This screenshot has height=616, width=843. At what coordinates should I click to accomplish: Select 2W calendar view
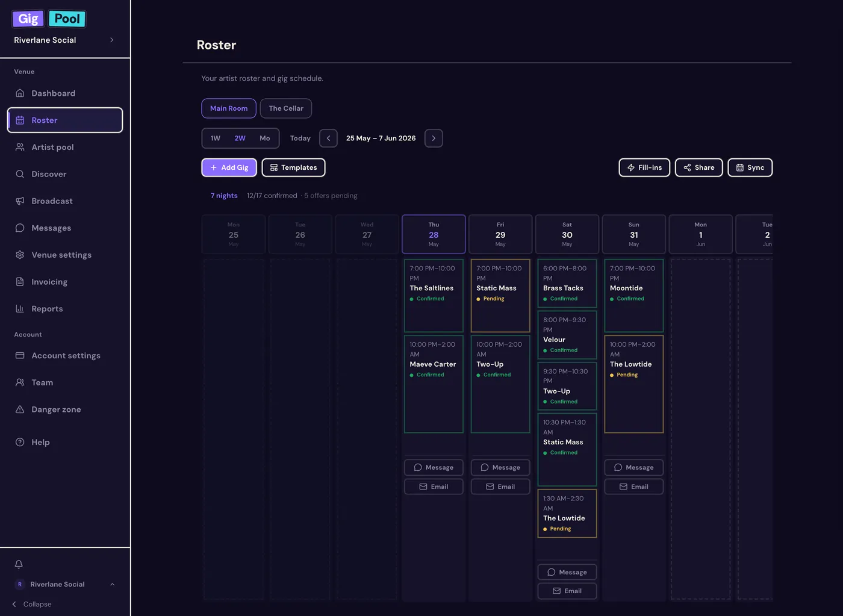pyautogui.click(x=240, y=138)
